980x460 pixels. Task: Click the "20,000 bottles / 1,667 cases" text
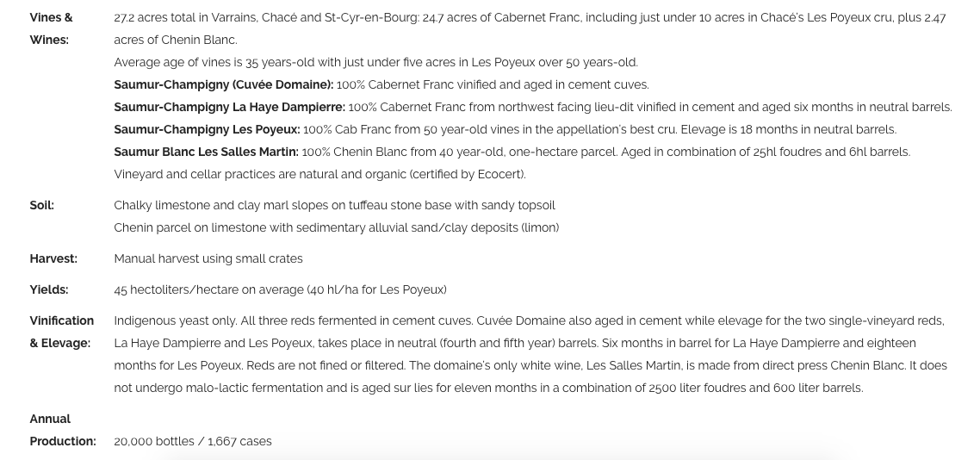pyautogui.click(x=192, y=441)
